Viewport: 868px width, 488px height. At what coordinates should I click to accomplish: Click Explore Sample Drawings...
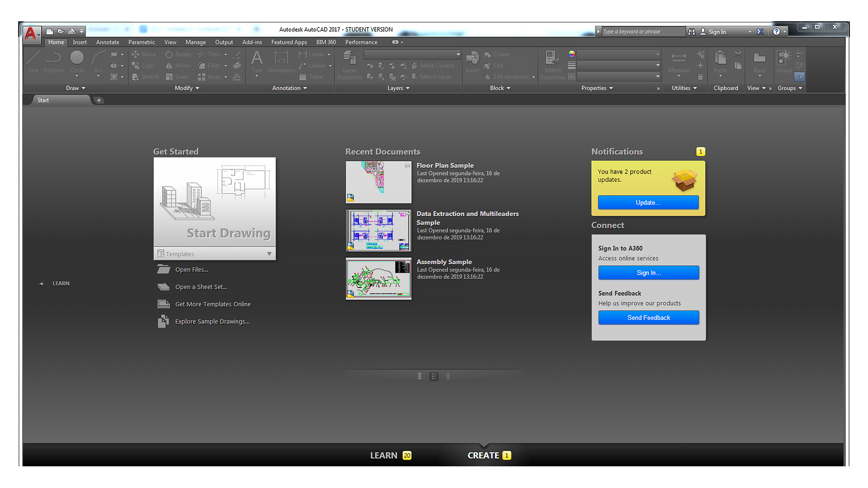pos(212,322)
